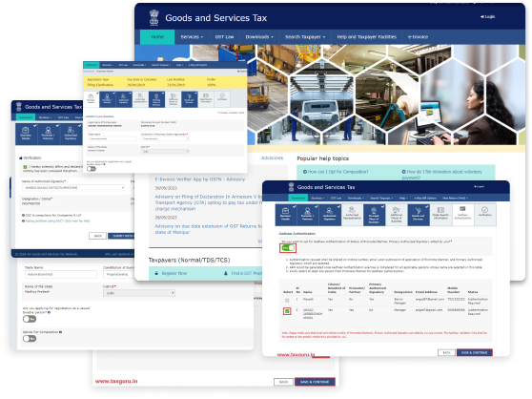Click Save & Continue in bottom window
532x399 pixels.
[x=315, y=382]
